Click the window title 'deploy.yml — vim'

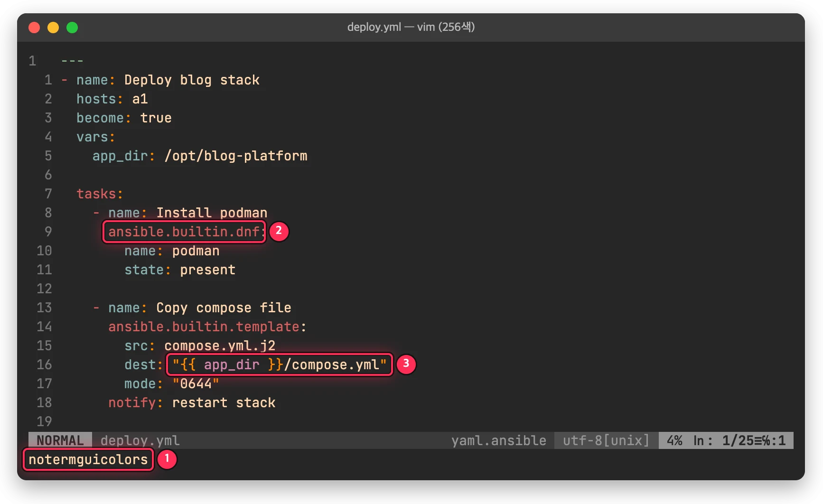tap(411, 27)
